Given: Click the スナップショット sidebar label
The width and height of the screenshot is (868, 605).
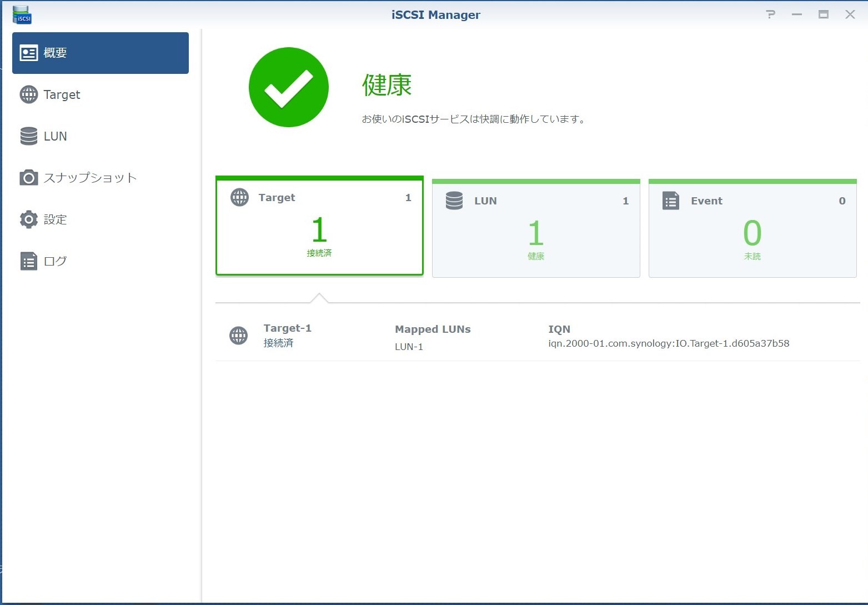Looking at the screenshot, I should pos(90,178).
